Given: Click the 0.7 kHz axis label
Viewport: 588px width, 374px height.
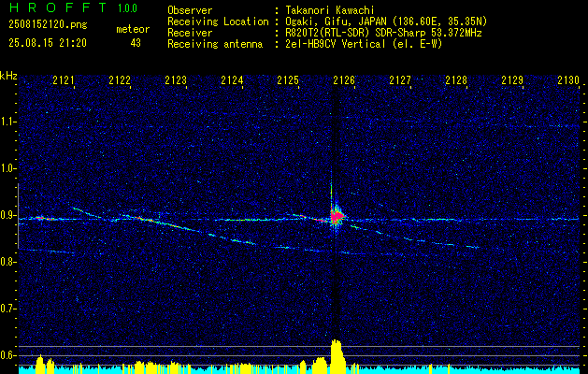Looking at the screenshot, I should (x=7, y=309).
